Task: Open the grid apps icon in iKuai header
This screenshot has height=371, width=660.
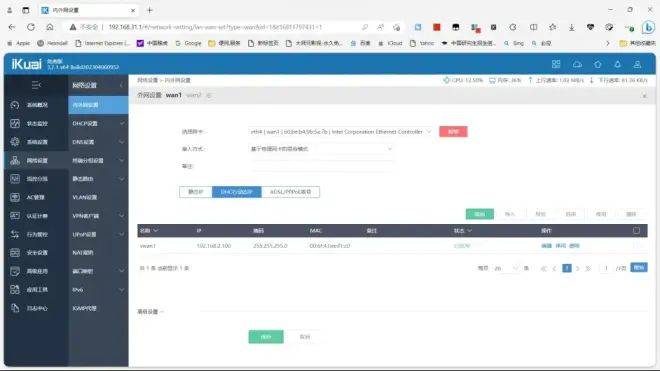Action: click(556, 64)
